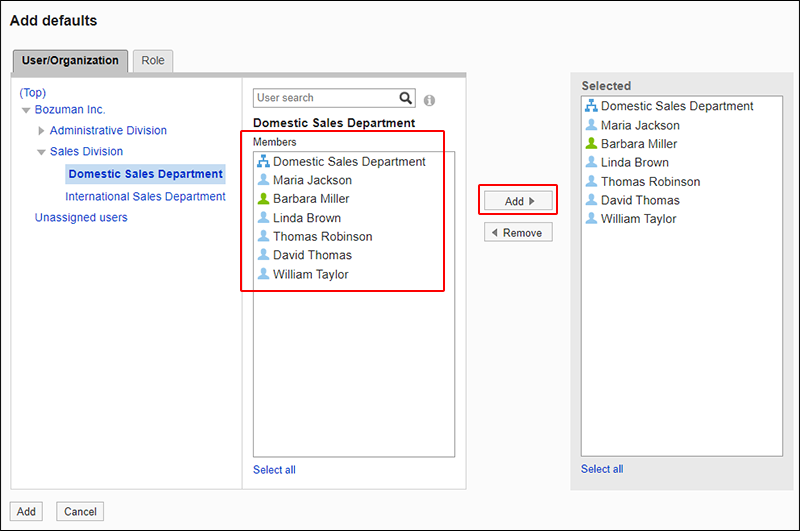Viewport: 800px width, 531px height.
Task: Expand the Administrative Division node
Action: [41, 131]
